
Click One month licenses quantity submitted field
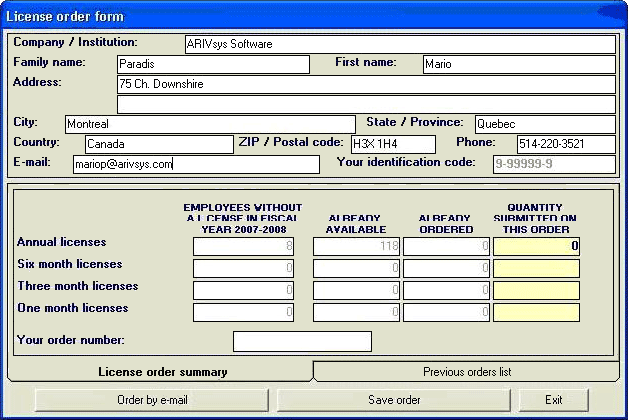[x=536, y=312]
